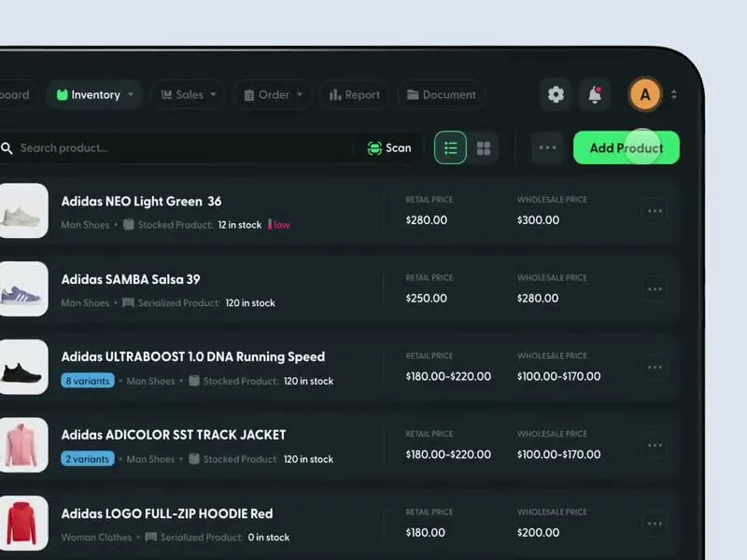Click the '8 variants' badge
Image resolution: width=747 pixels, height=560 pixels.
coord(88,381)
